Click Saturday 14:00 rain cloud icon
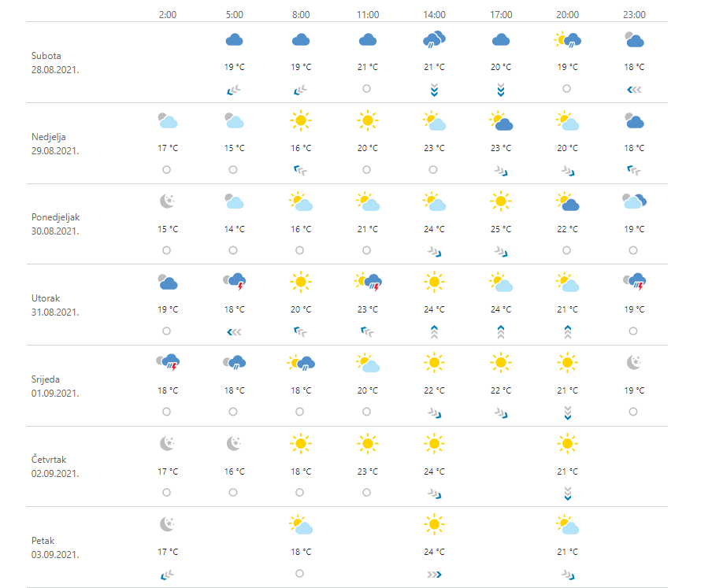The height and width of the screenshot is (588, 712). click(x=434, y=40)
